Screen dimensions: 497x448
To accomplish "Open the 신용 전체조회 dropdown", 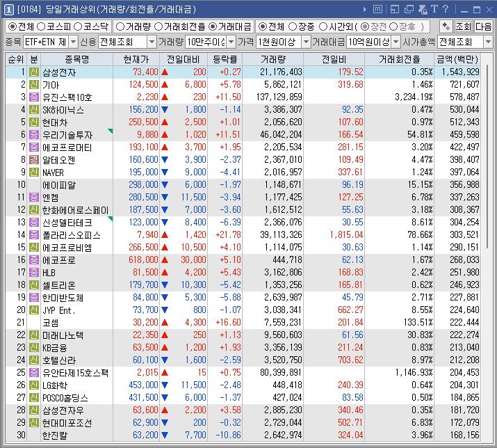I will pyautogui.click(x=152, y=42).
